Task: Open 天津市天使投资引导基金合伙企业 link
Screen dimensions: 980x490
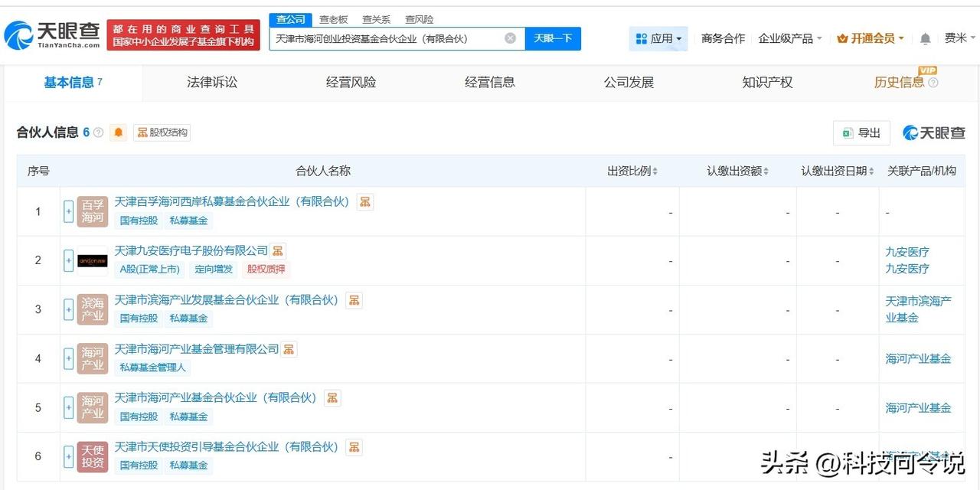Action: pos(227,447)
